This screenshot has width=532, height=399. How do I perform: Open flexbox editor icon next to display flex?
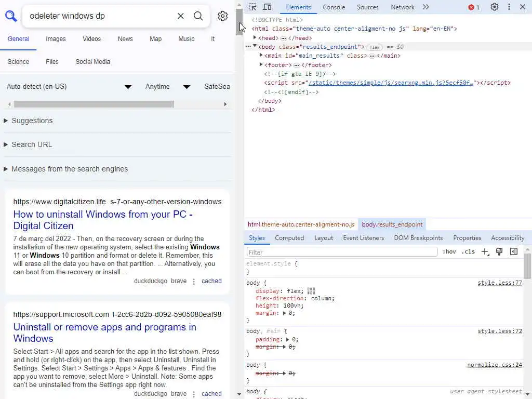(311, 291)
